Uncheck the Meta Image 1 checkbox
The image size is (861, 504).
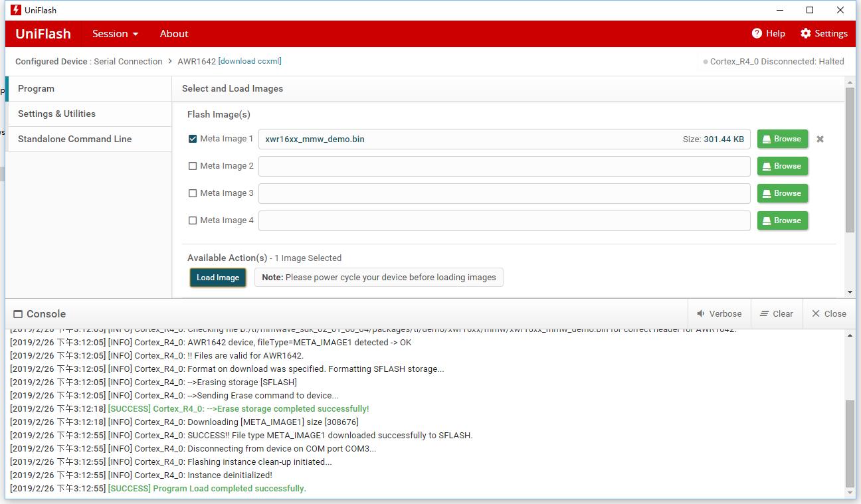193,139
